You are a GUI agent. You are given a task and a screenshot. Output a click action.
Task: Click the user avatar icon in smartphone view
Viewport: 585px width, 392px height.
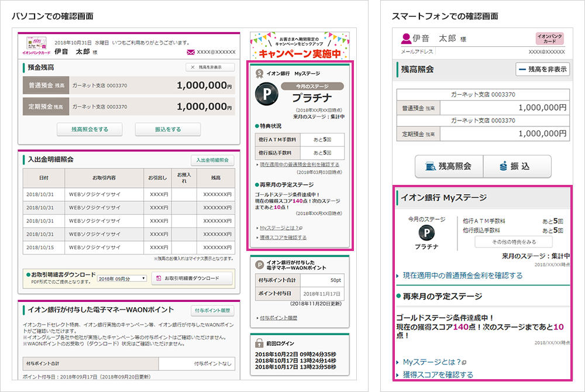click(406, 39)
